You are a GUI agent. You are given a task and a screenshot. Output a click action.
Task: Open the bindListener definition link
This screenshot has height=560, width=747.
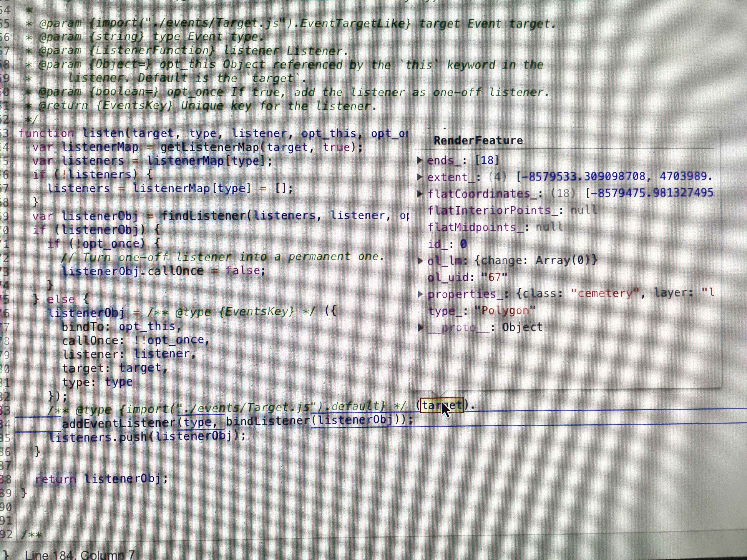pos(267,420)
